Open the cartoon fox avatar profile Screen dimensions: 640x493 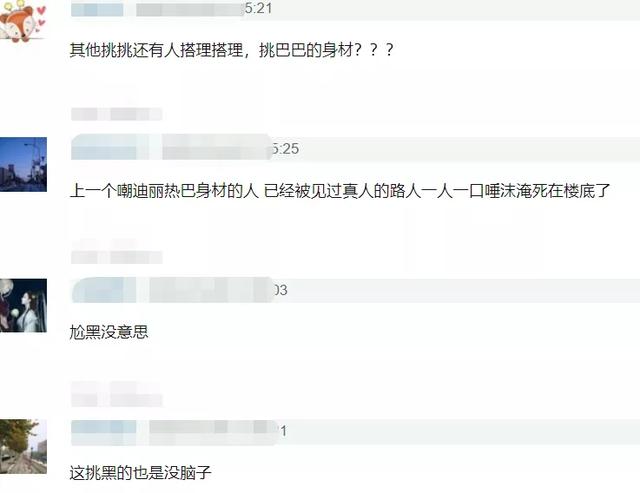click(22, 20)
